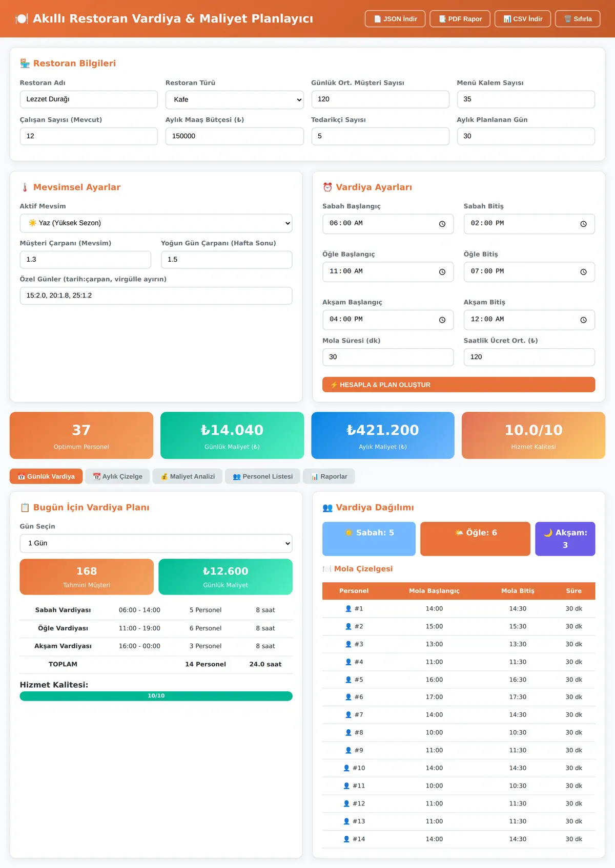The width and height of the screenshot is (615, 868).
Task: Click the alarm clock icon beside Vardiya Ayarları
Action: pos(327,187)
